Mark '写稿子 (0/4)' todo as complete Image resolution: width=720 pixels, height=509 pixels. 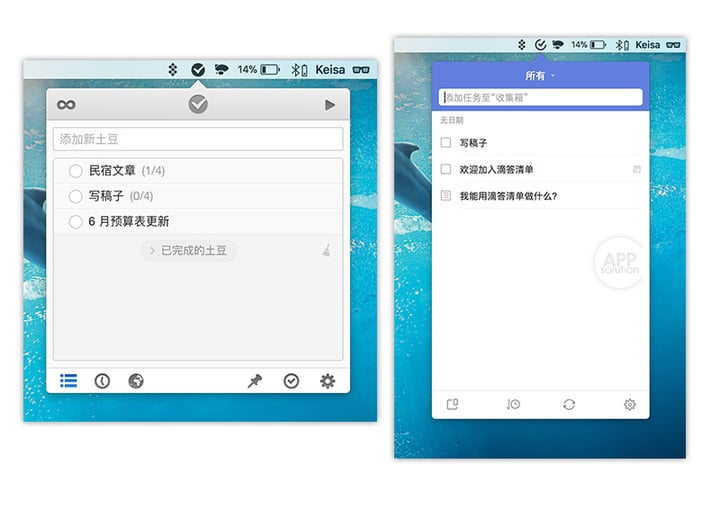[x=75, y=196]
